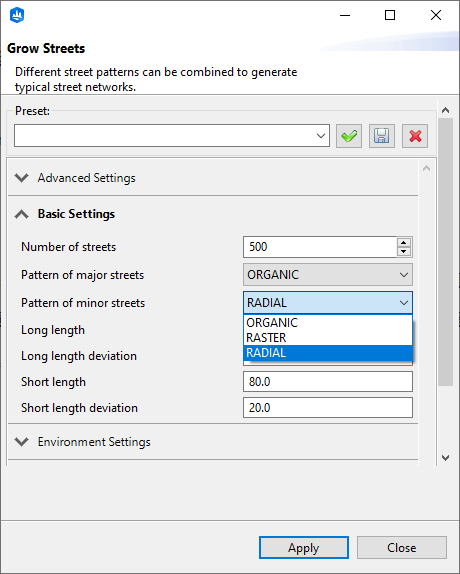Click the outer vertical scrollbar thumb
Screen dimensions: 460x574
click(x=445, y=251)
